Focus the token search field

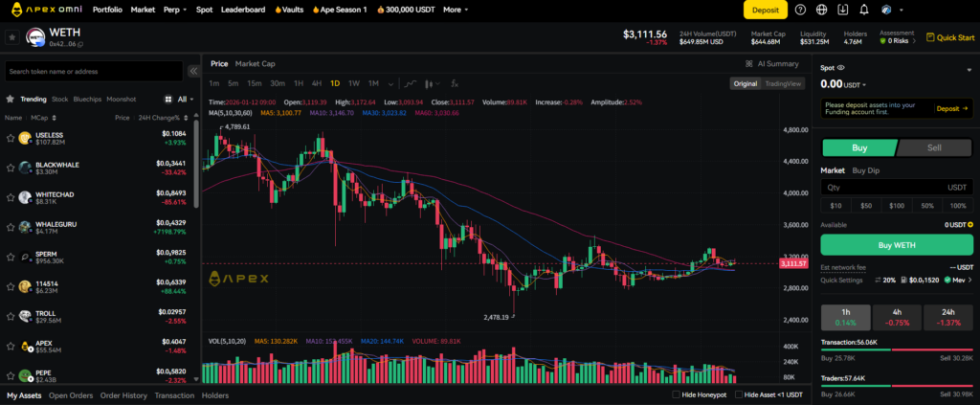[92, 71]
